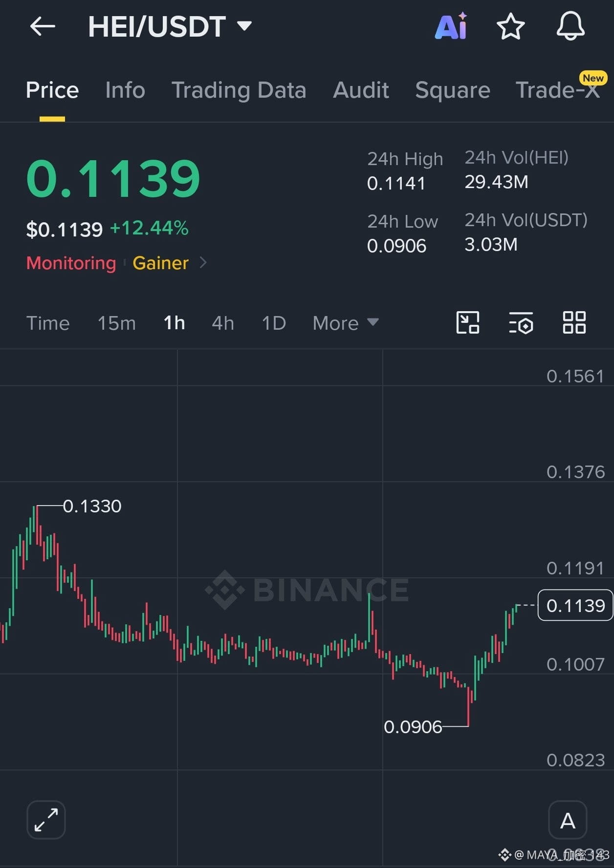
Task: Tap the 0.1191 price axis label
Action: [575, 568]
